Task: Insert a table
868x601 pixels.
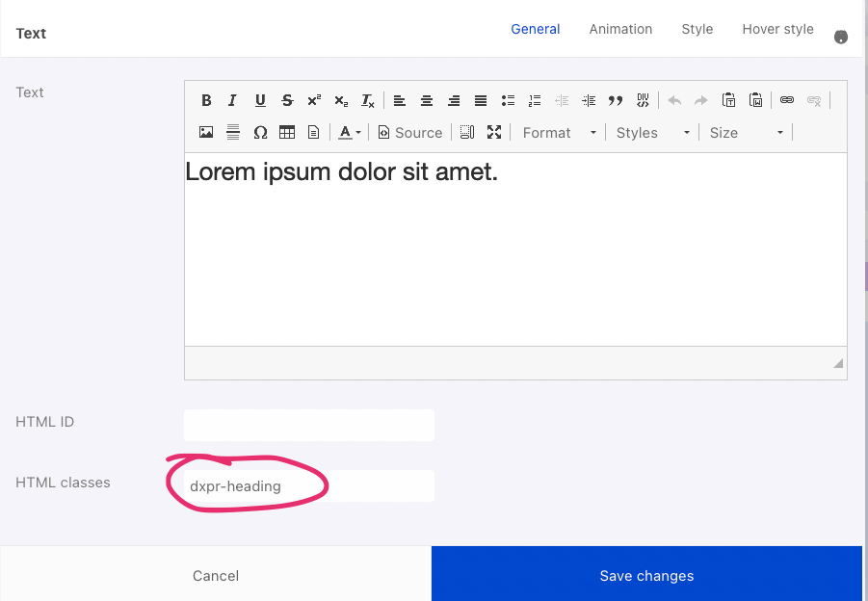Action: 287,132
